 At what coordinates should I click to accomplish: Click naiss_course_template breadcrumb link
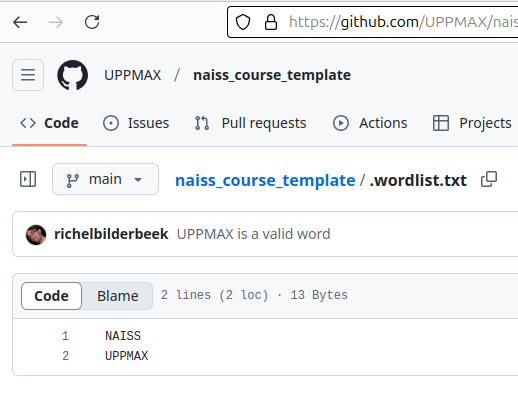click(x=265, y=181)
